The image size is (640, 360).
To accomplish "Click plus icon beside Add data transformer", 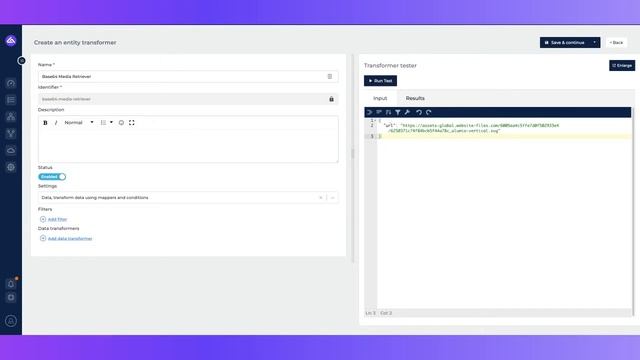I will pos(43,238).
